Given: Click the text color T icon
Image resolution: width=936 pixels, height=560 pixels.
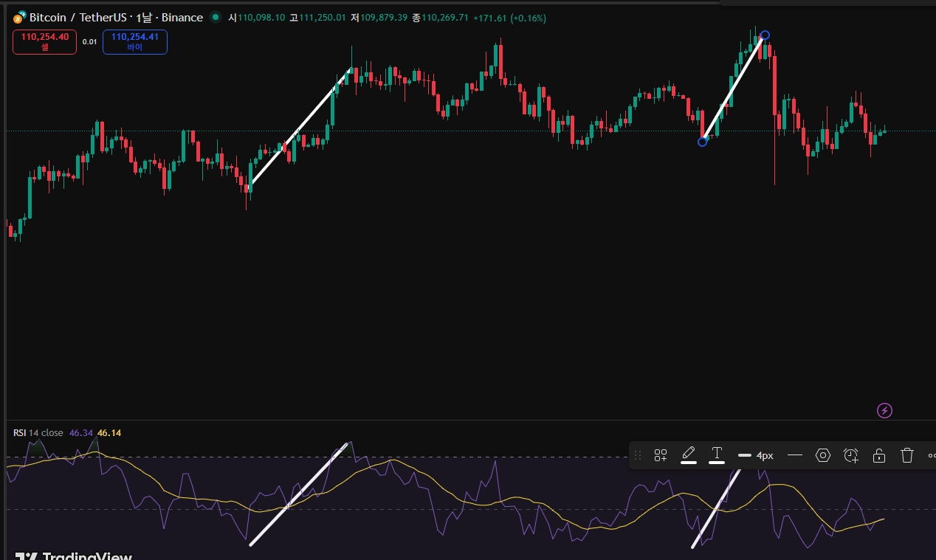Looking at the screenshot, I should 716,454.
